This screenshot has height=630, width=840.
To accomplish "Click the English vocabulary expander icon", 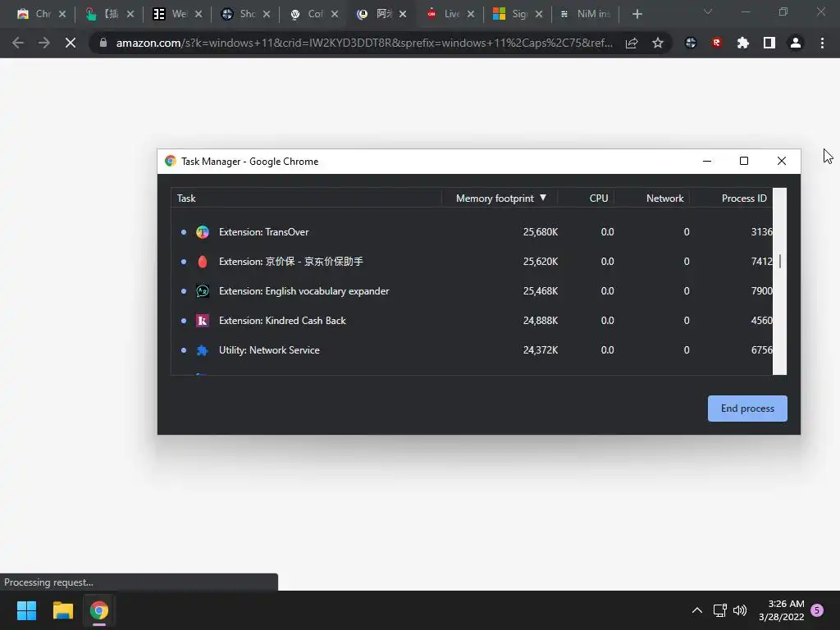I will coord(203,291).
